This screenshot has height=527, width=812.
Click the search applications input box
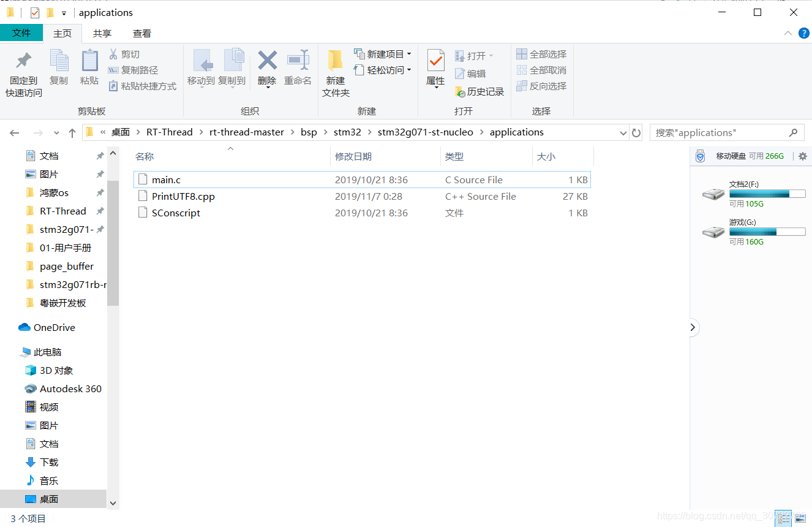click(x=720, y=132)
